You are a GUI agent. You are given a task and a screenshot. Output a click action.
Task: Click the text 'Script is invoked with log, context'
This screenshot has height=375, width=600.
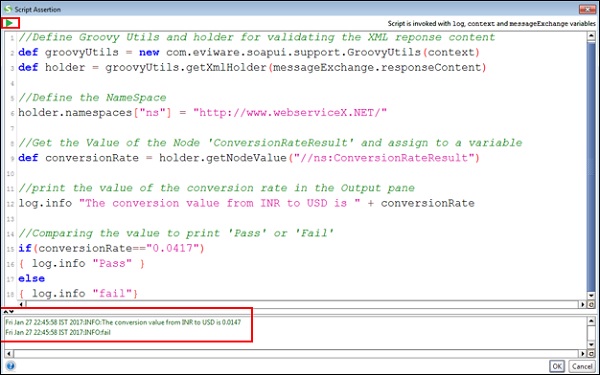click(491, 23)
